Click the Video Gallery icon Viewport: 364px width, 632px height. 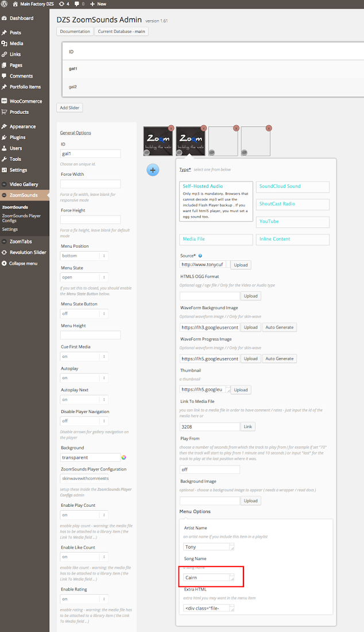(x=5, y=184)
